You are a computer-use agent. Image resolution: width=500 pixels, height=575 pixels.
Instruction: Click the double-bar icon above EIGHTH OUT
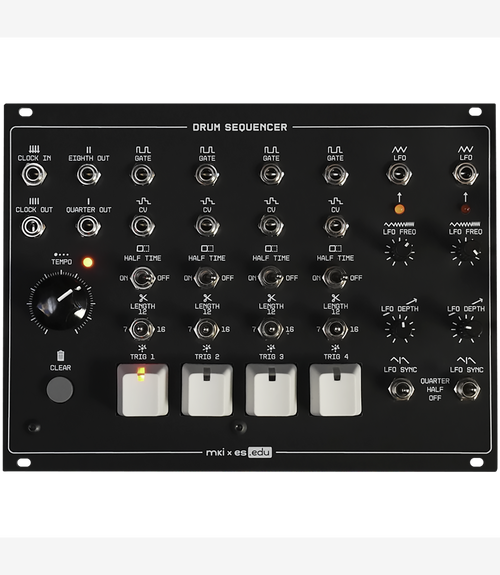[88, 150]
